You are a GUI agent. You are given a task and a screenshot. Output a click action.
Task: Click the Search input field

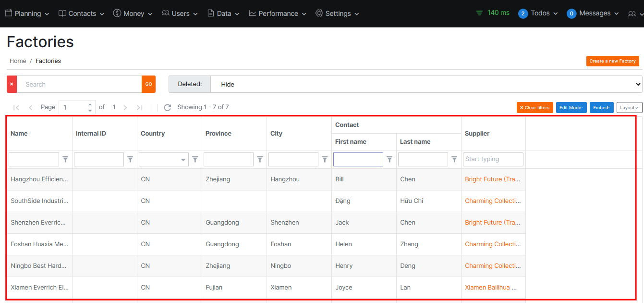point(79,84)
